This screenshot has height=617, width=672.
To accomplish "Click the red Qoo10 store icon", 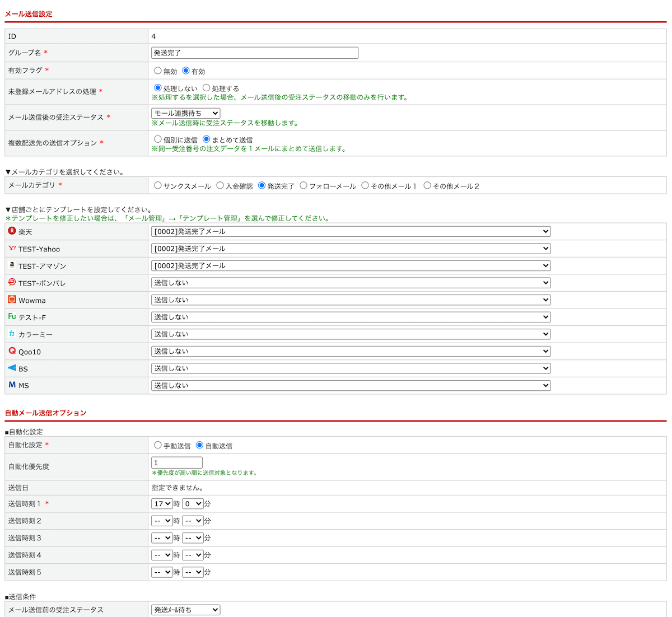I will [x=12, y=351].
